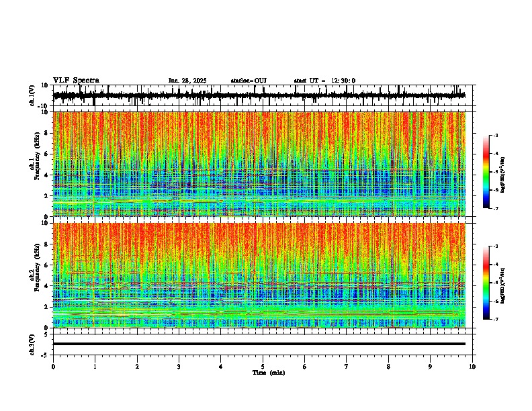Click the "1" minute tick label
Screen dimensions: 532x411
95,367
